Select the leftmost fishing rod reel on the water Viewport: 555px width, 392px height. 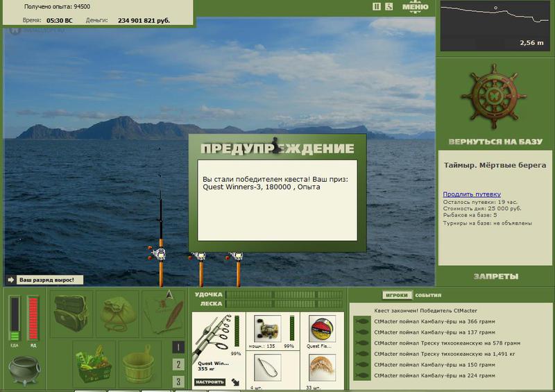(x=159, y=253)
